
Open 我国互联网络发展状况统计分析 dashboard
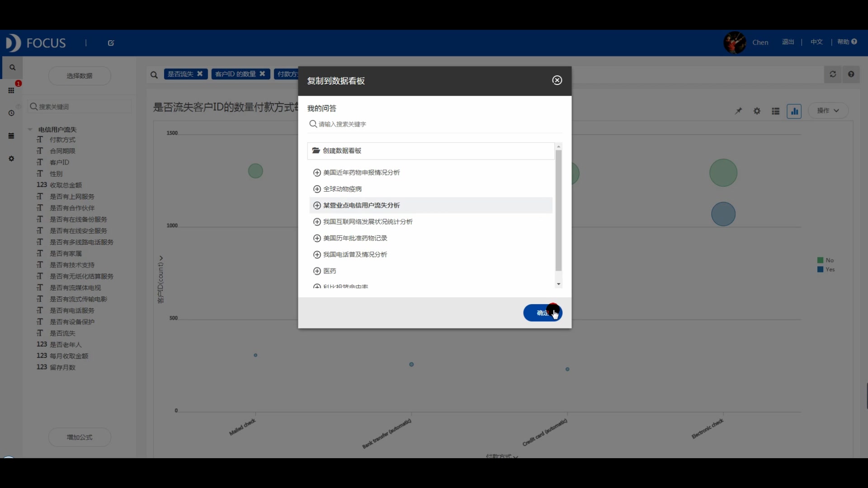pyautogui.click(x=368, y=221)
